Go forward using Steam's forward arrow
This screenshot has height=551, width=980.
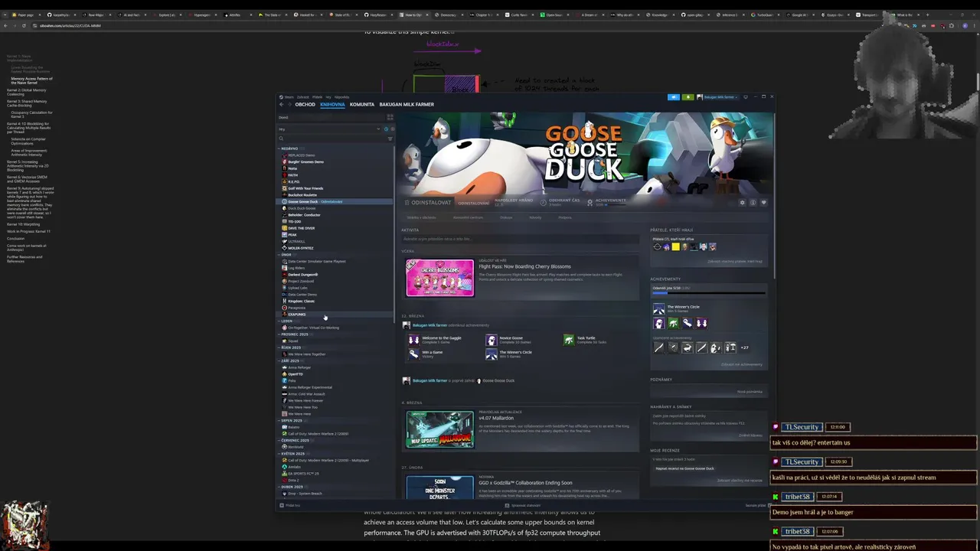(x=289, y=104)
